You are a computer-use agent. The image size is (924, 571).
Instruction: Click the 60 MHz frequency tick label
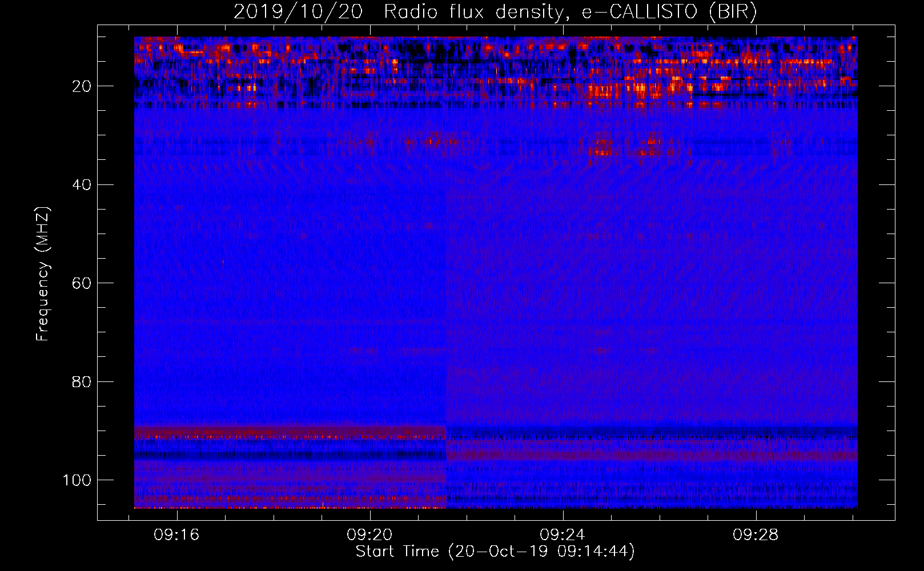click(x=82, y=283)
